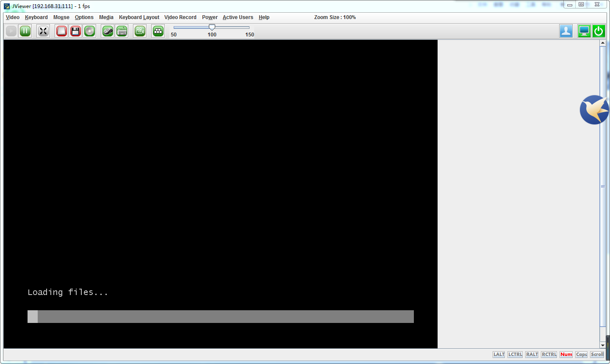Toggle full screen view icon

[43, 31]
